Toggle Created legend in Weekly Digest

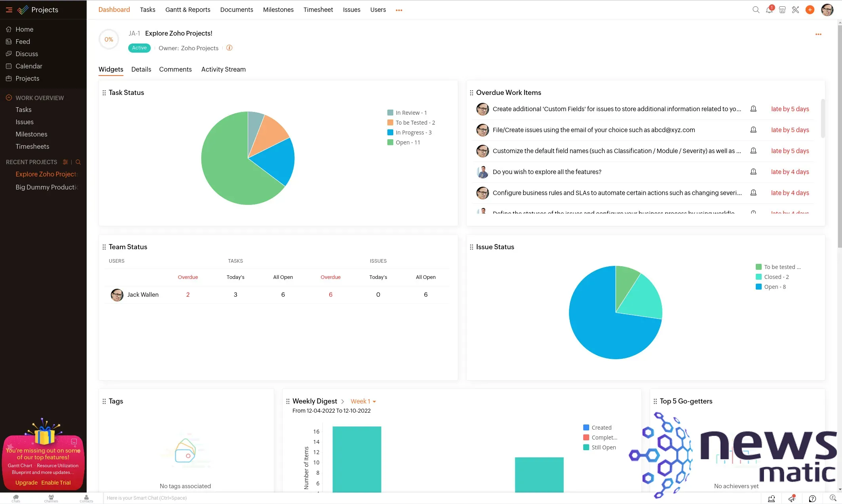(597, 428)
